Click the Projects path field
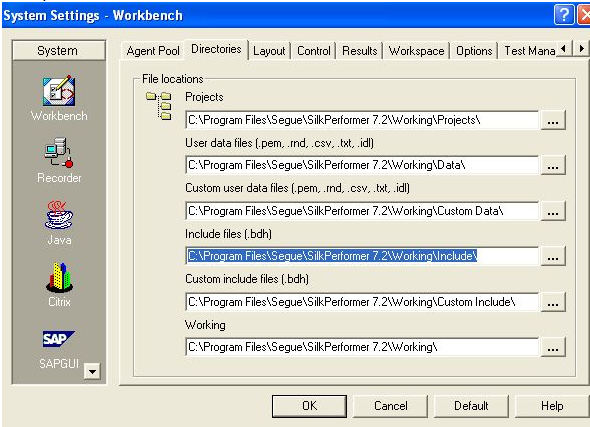The height and width of the screenshot is (427, 590). (x=362, y=120)
